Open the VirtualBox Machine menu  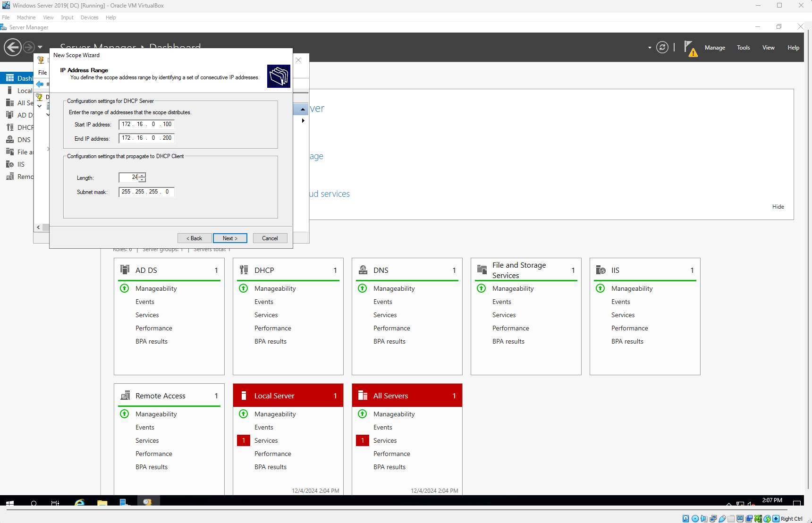(x=26, y=17)
